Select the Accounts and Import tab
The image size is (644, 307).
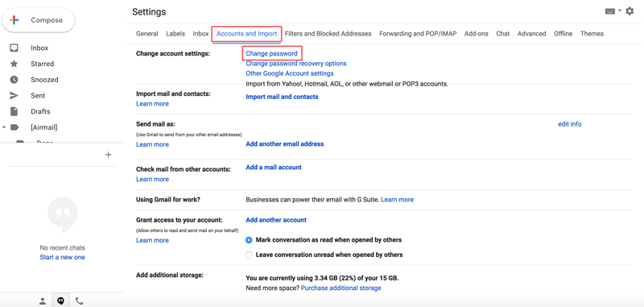(x=246, y=34)
